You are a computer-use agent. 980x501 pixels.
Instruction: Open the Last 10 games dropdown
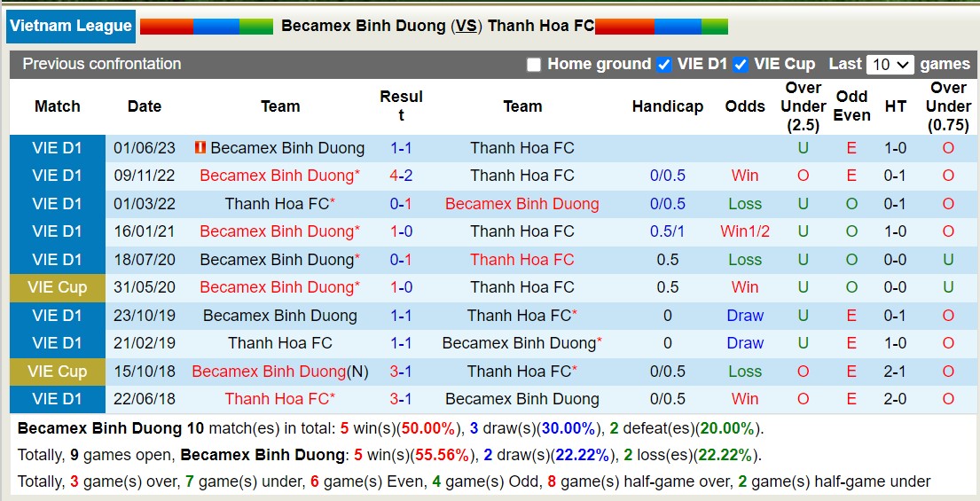(x=890, y=65)
